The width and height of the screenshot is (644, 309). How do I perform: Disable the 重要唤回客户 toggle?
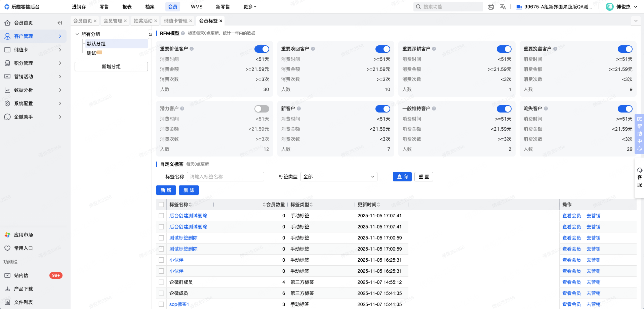[383, 49]
